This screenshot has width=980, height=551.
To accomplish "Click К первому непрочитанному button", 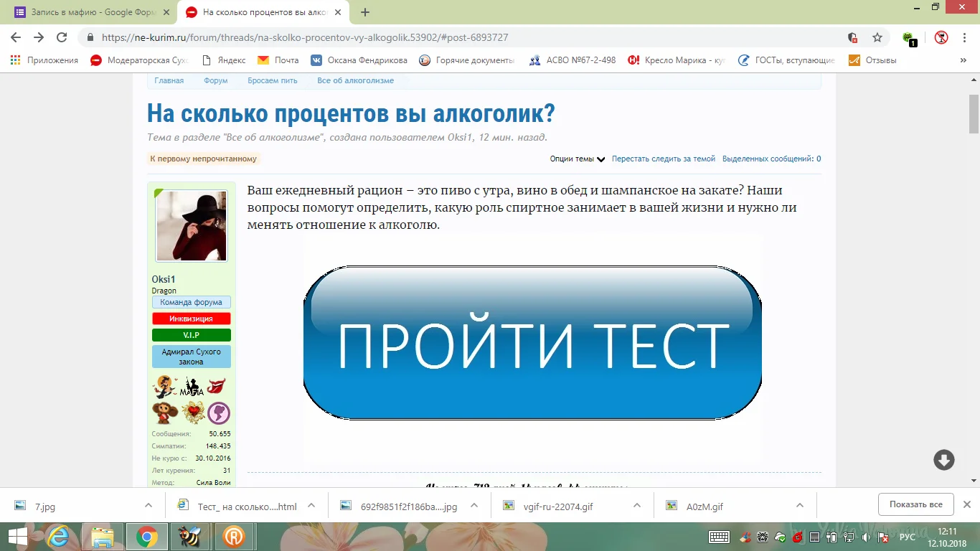I will click(203, 159).
